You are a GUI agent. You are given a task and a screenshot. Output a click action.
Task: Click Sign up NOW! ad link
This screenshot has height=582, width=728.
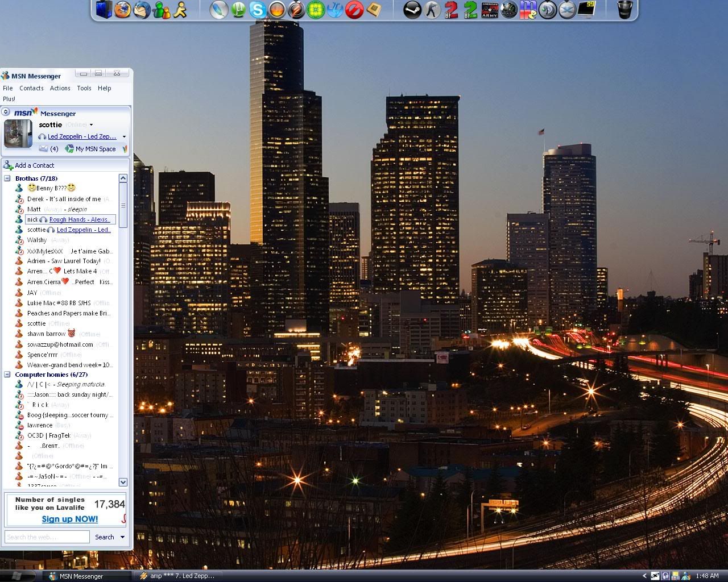coord(70,519)
